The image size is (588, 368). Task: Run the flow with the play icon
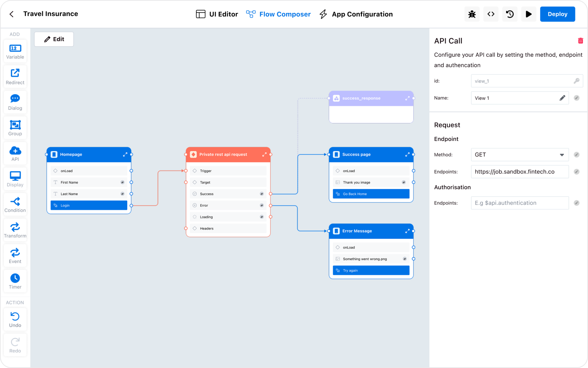pyautogui.click(x=528, y=14)
